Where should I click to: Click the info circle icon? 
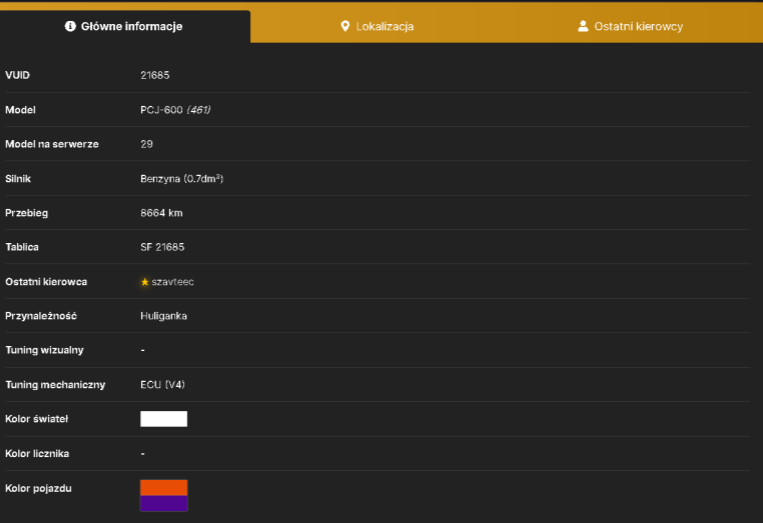70,26
